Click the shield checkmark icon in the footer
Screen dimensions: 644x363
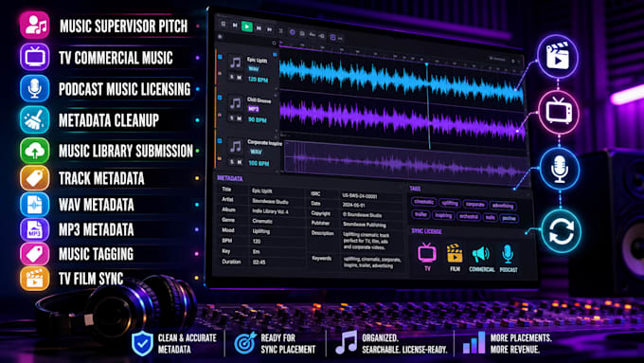142,343
